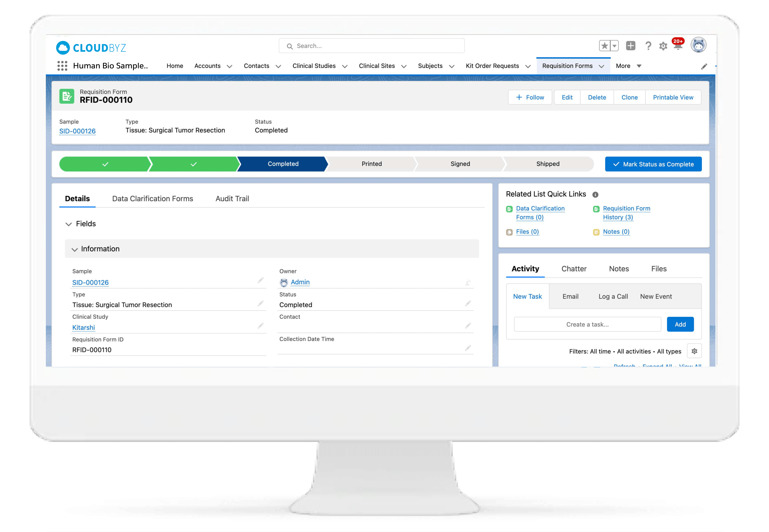Open activity filter settings gear

(694, 351)
